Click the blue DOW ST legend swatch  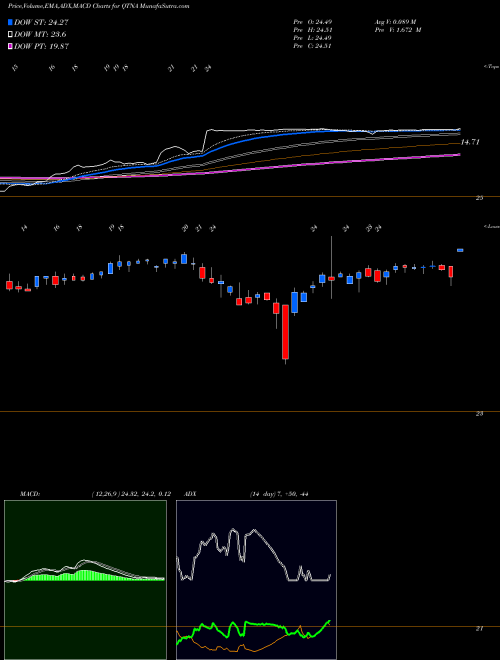[x=10, y=22]
